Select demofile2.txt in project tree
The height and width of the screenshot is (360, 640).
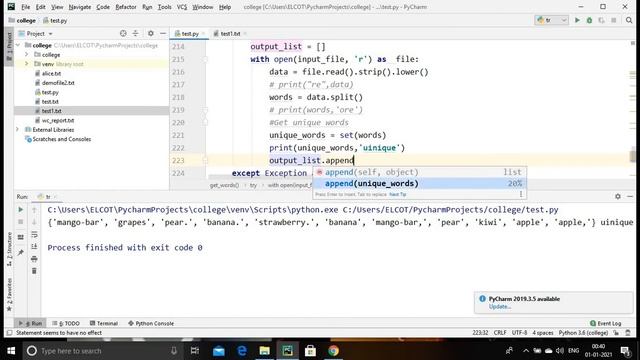pos(58,82)
